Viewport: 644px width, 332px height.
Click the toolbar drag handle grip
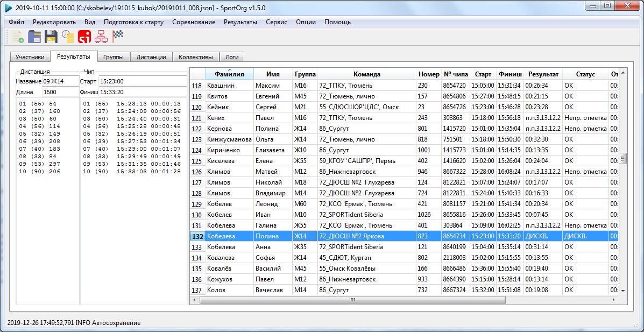(x=7, y=37)
